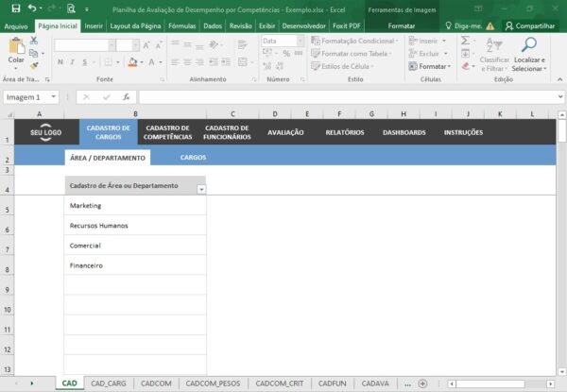Open the Arquivo tab
567x392 pixels.
coord(16,26)
